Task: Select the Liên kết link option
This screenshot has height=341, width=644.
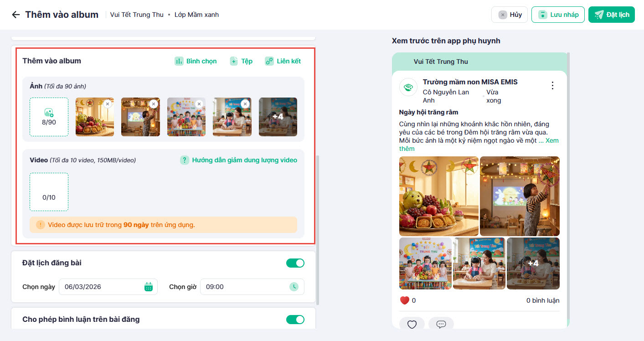Action: [283, 61]
